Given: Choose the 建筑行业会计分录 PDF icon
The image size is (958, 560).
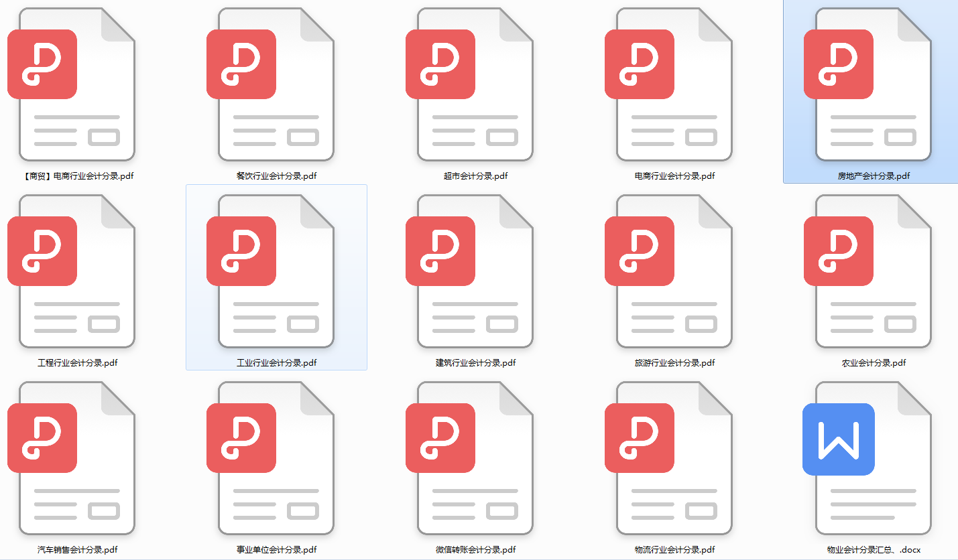Looking at the screenshot, I should click(x=469, y=271).
